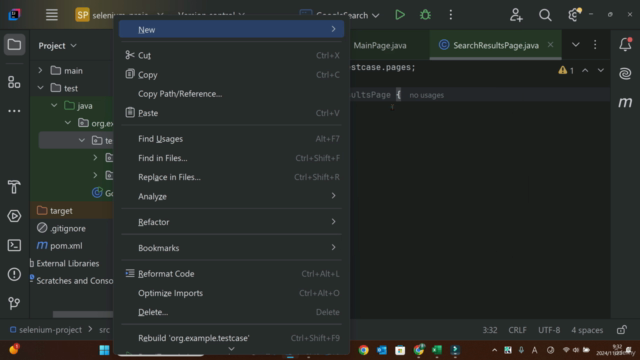This screenshot has width=640, height=360.
Task: Select Replace in Files
Action: (x=231, y=177)
